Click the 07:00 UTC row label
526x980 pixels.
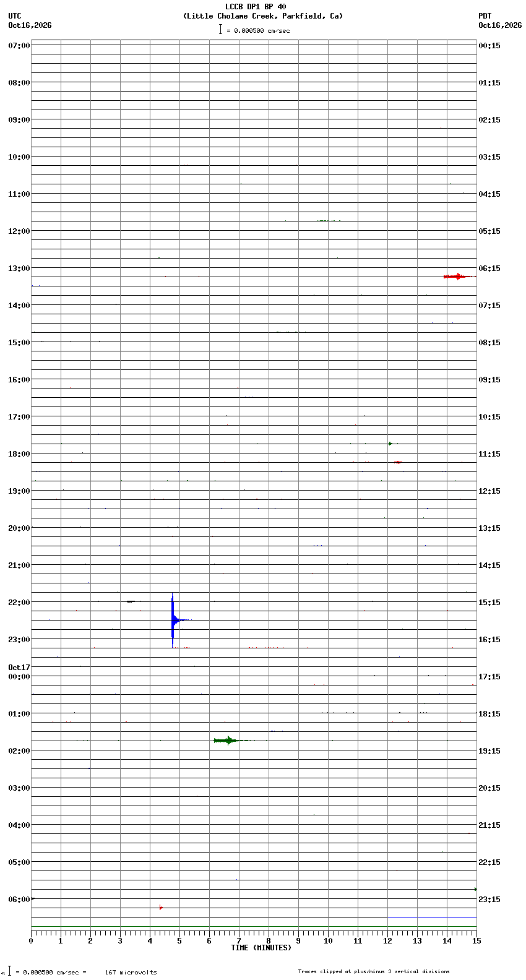(x=19, y=46)
